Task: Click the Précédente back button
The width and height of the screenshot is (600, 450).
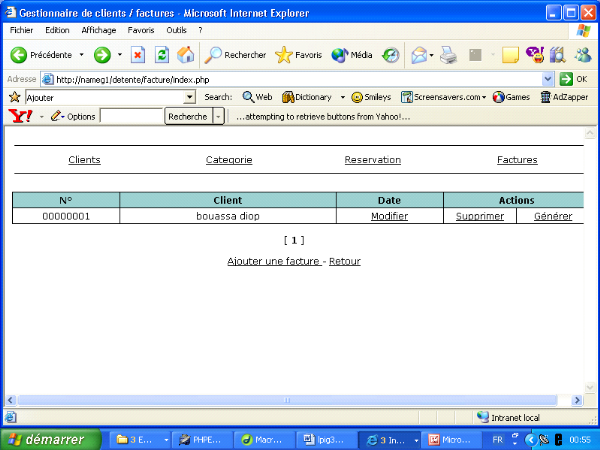Action: 42,54
